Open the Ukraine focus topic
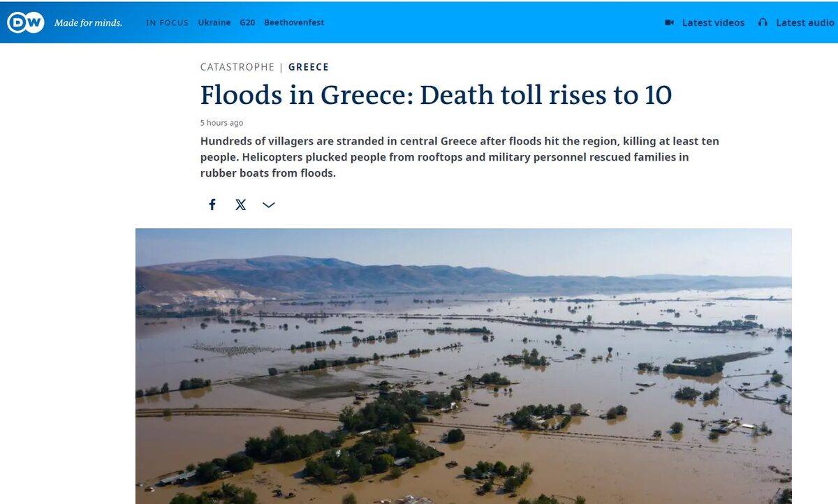This screenshot has height=504, width=838. click(x=214, y=22)
